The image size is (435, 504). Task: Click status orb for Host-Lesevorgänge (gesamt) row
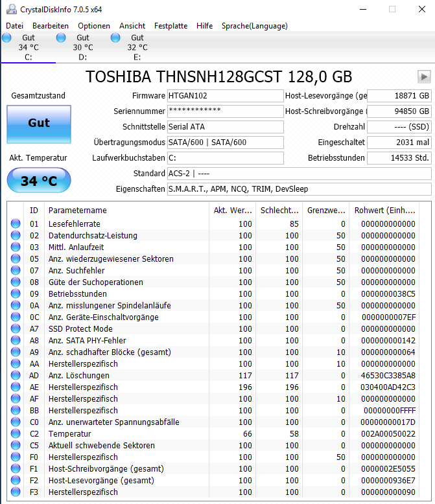pyautogui.click(x=16, y=480)
